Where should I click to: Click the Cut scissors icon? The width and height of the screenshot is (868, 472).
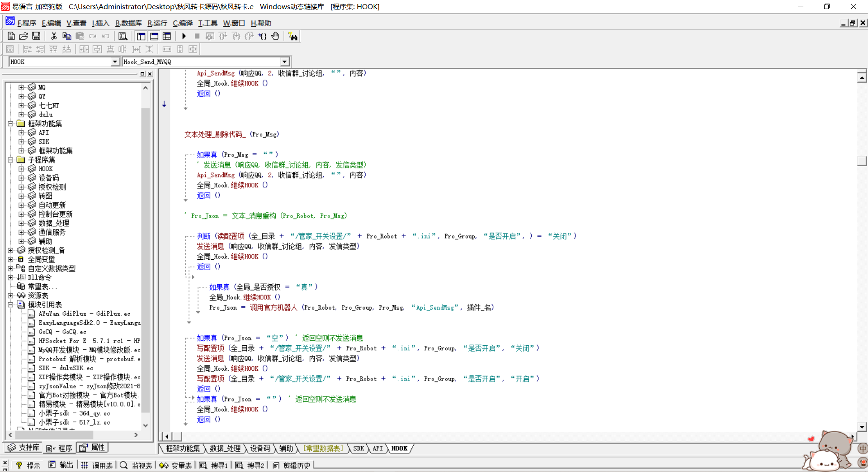[54, 36]
